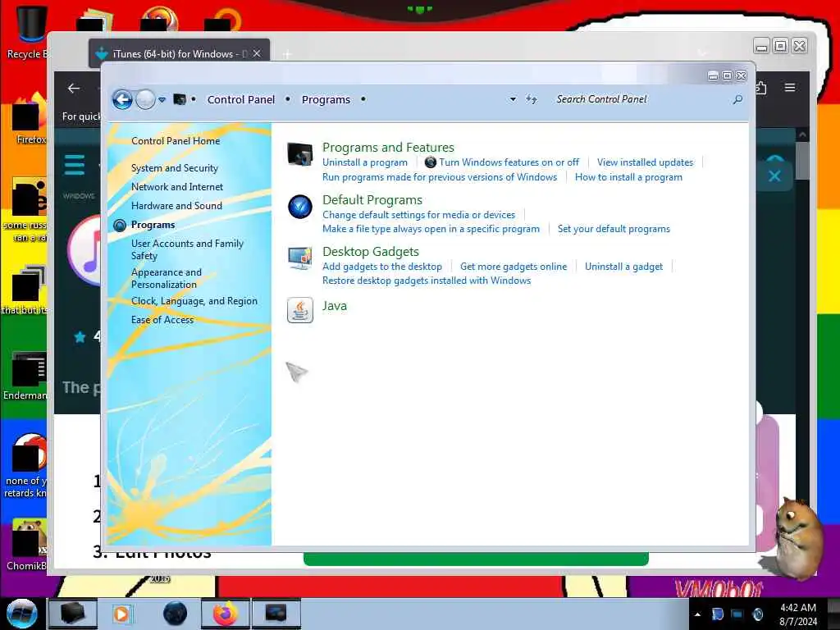
Task: Open System and Security category
Action: click(175, 168)
